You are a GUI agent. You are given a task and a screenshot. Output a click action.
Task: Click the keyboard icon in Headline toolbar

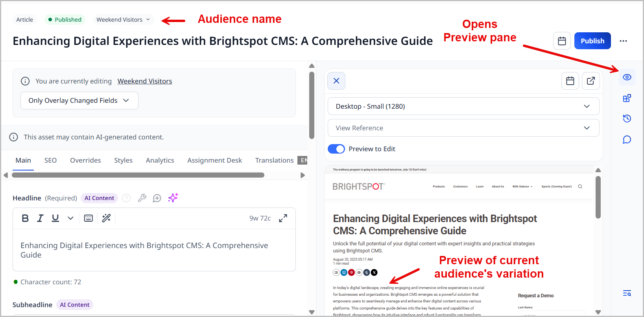pos(89,218)
